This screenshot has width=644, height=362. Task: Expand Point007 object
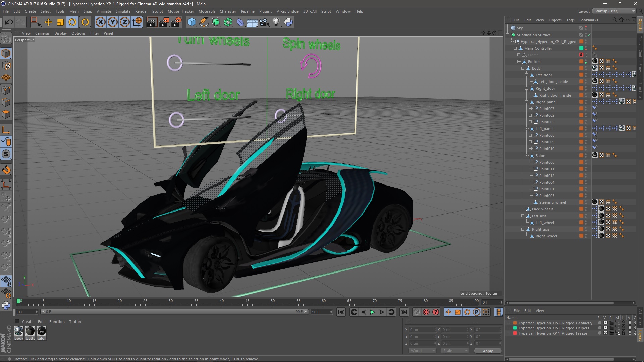(530, 109)
